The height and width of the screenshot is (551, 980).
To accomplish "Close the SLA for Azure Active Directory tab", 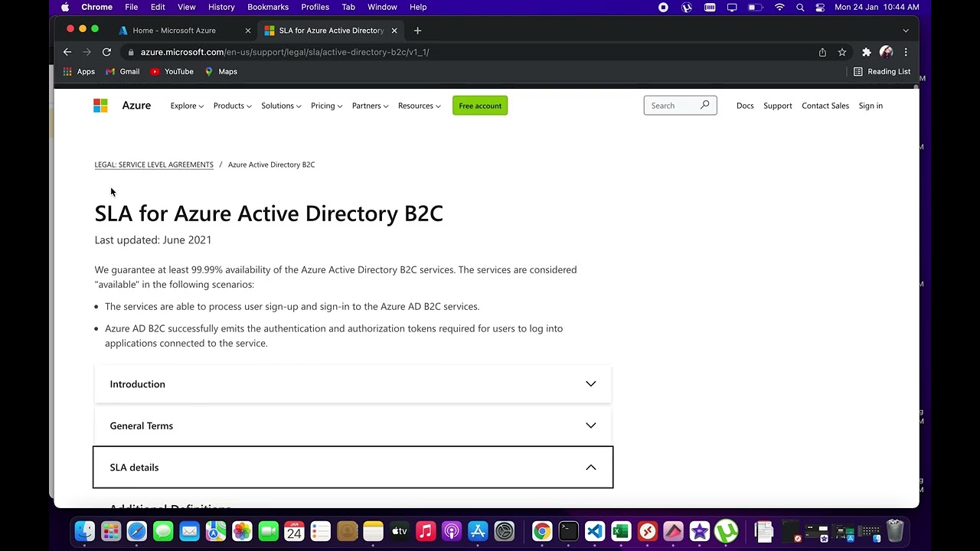I will pyautogui.click(x=394, y=31).
